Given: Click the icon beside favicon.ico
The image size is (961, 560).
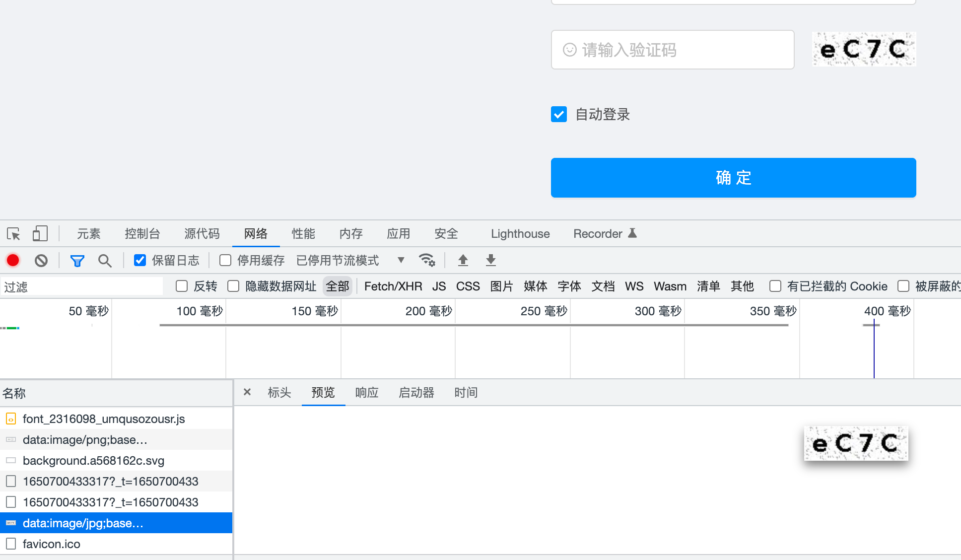Looking at the screenshot, I should point(11,544).
